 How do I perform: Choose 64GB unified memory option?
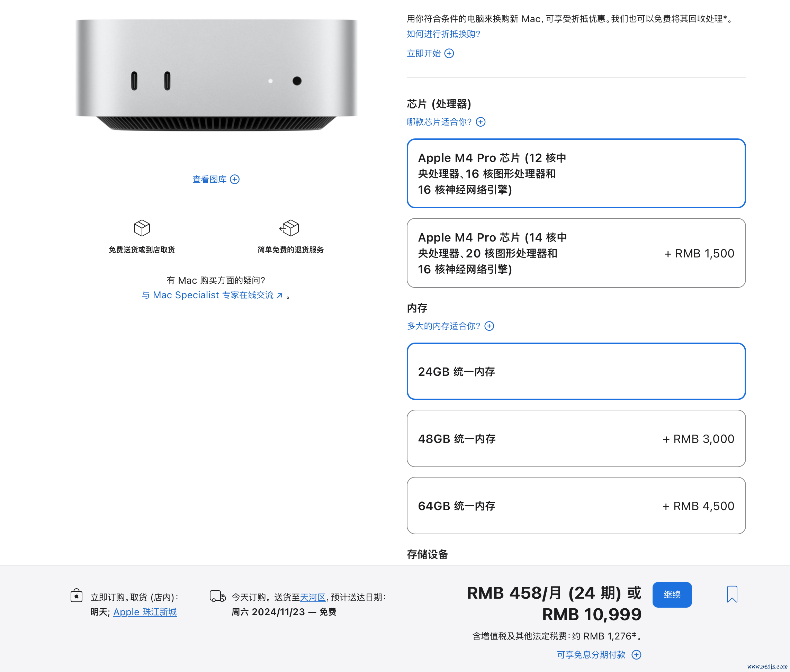pyautogui.click(x=576, y=506)
